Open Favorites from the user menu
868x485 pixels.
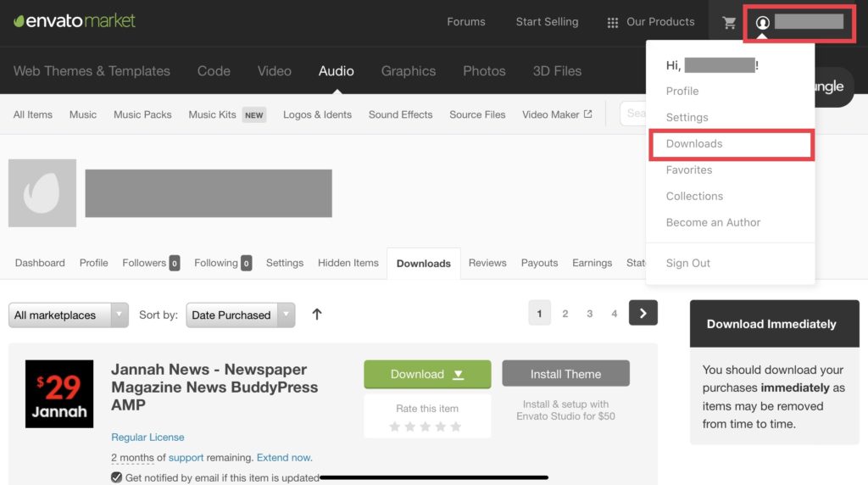[689, 170]
